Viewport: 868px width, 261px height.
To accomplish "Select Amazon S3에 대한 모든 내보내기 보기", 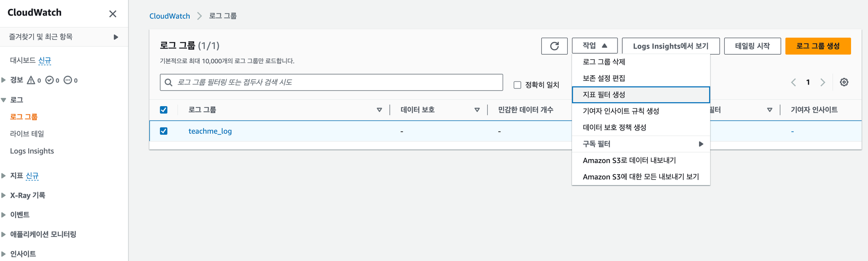I will pyautogui.click(x=641, y=177).
